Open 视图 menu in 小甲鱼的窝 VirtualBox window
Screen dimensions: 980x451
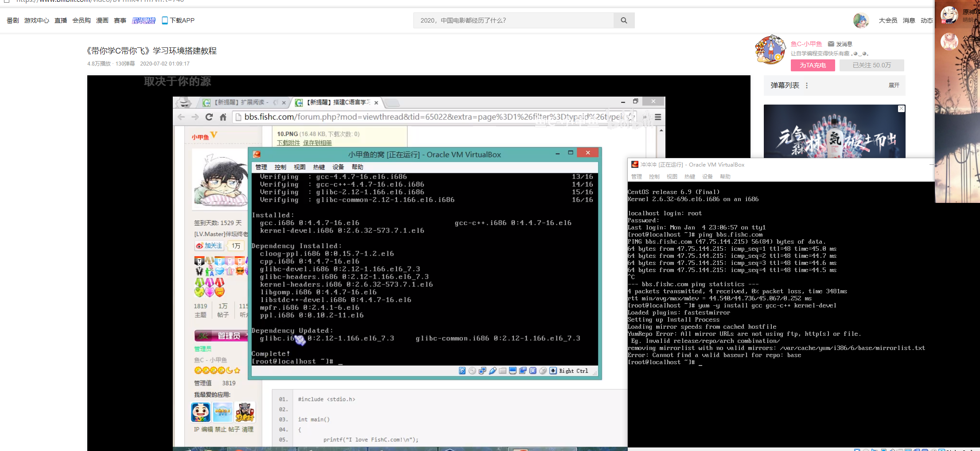(299, 167)
